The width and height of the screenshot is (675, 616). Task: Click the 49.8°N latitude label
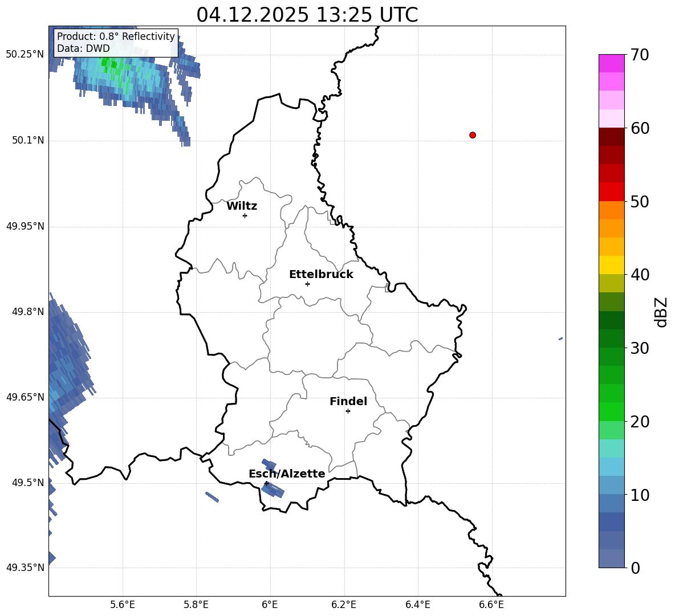click(x=28, y=312)
